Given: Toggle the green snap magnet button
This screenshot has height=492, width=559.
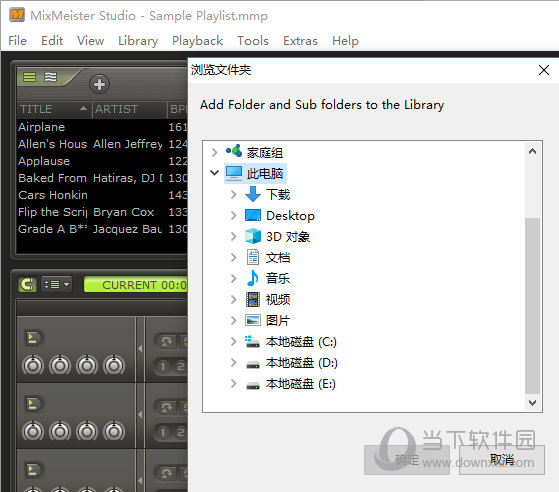Looking at the screenshot, I should click(27, 285).
